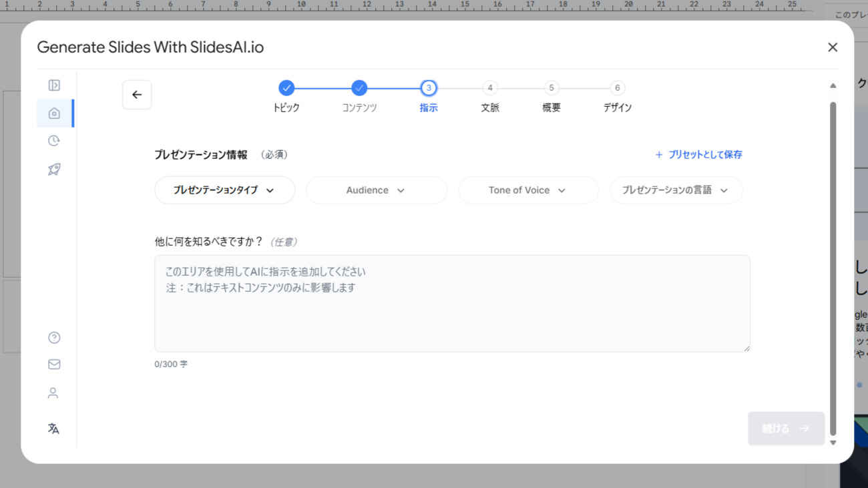Click the dialog's right scrollbar
The height and width of the screenshot is (488, 868).
pyautogui.click(x=833, y=264)
